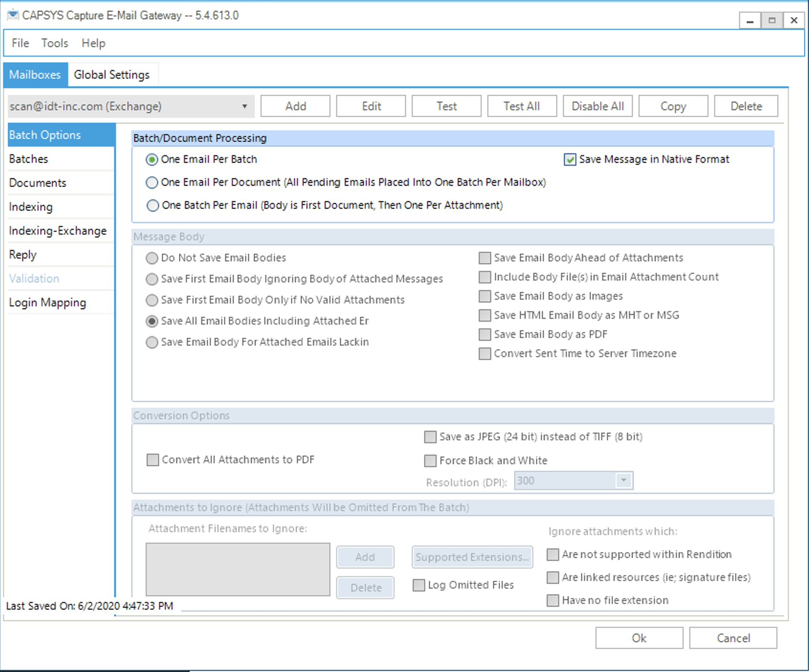
Task: Select Do Not Save Email Bodies
Action: click(152, 258)
